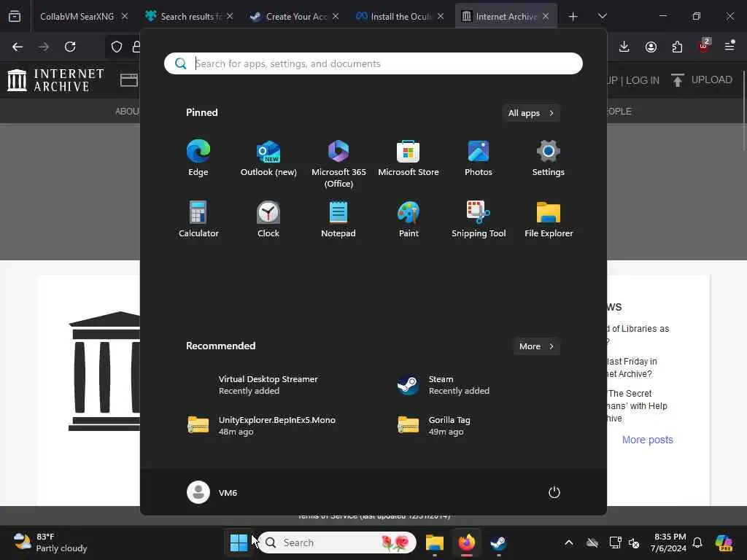Screen dimensions: 747x560
Task: Click the Internet Archive logo
Action: pyautogui.click(x=56, y=80)
